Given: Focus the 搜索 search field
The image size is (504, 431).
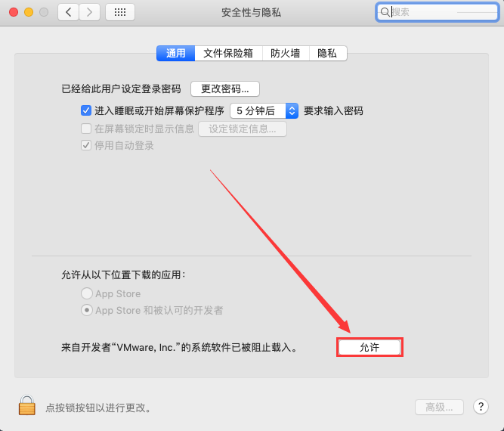Looking at the screenshot, I should pos(438,12).
